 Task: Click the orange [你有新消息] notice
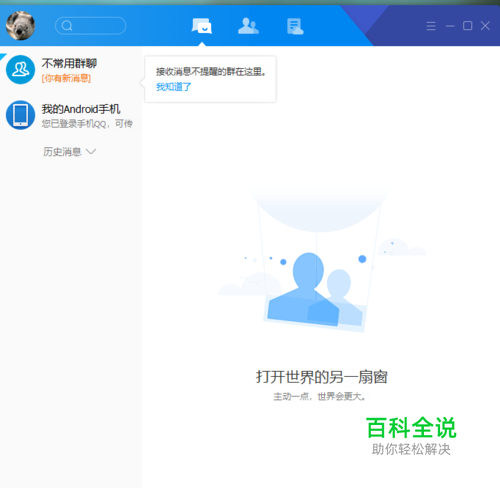click(x=66, y=78)
